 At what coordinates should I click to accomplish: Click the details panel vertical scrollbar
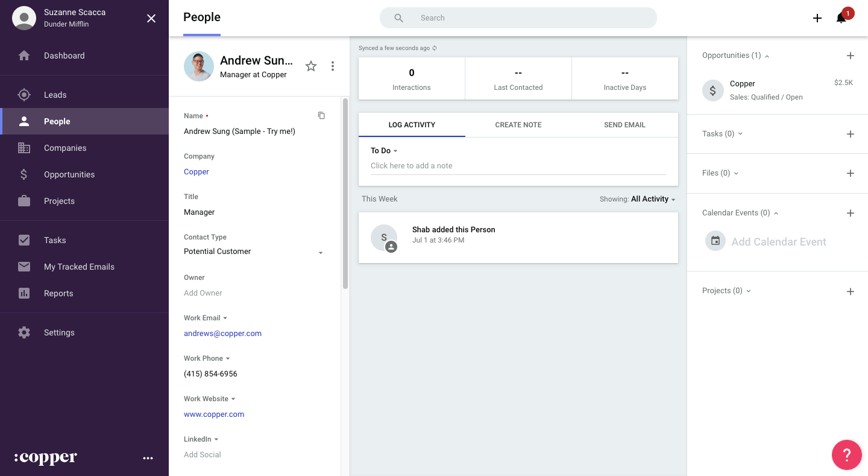pyautogui.click(x=345, y=193)
